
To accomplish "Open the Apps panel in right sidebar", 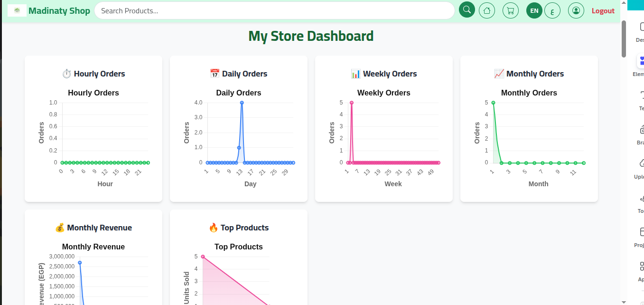I will coord(641,270).
